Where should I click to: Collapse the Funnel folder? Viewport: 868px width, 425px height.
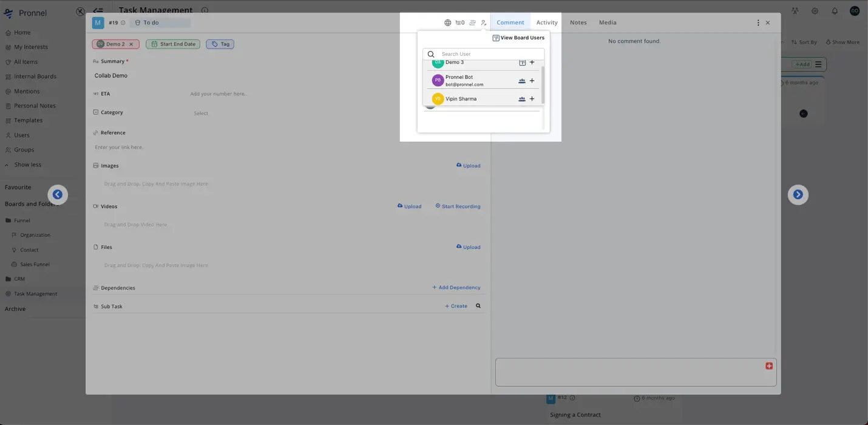point(18,220)
